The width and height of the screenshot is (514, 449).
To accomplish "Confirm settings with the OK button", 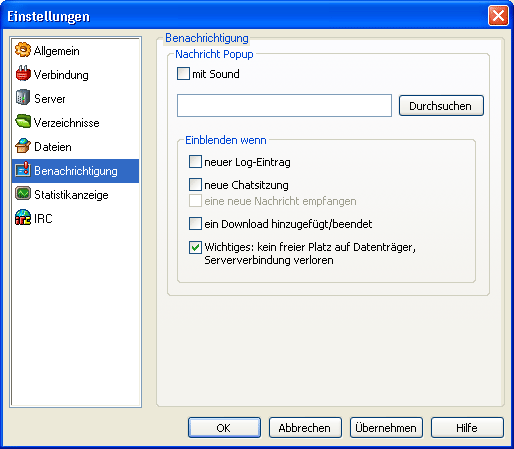I will (x=224, y=428).
